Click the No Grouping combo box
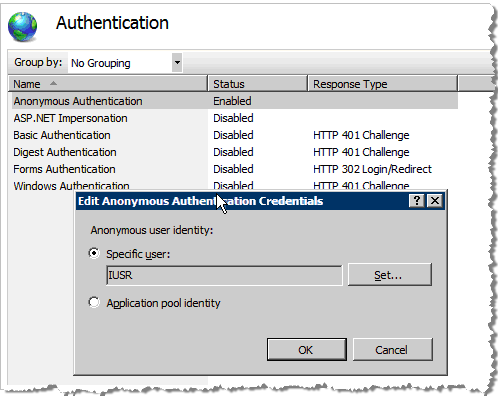The height and width of the screenshot is (396, 498). tap(125, 62)
